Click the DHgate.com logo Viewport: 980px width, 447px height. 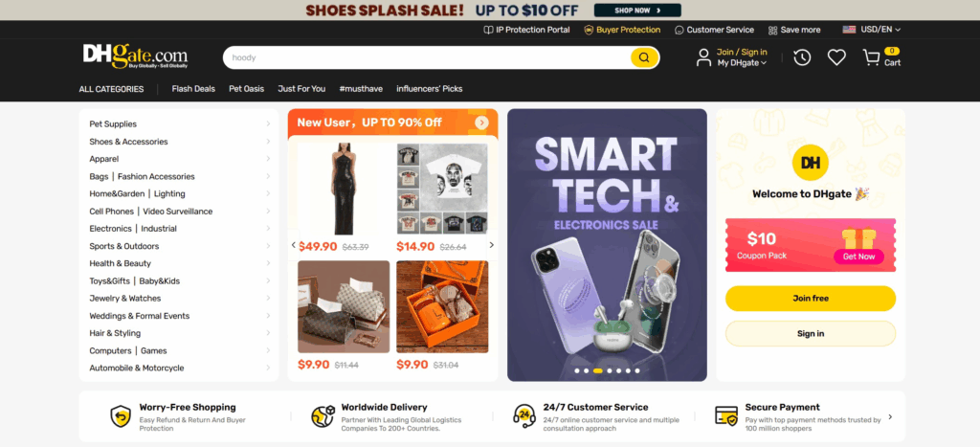tap(135, 56)
